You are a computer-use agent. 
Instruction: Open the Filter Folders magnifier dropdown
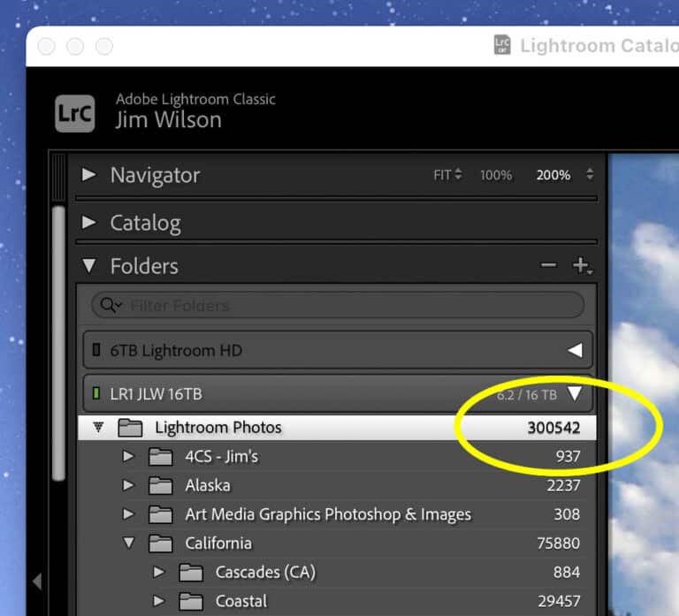click(111, 305)
